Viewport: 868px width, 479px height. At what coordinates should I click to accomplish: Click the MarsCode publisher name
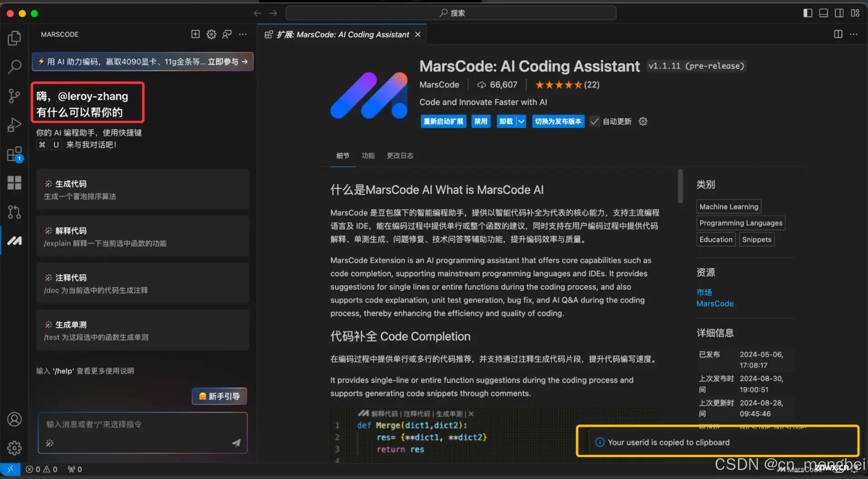point(439,85)
